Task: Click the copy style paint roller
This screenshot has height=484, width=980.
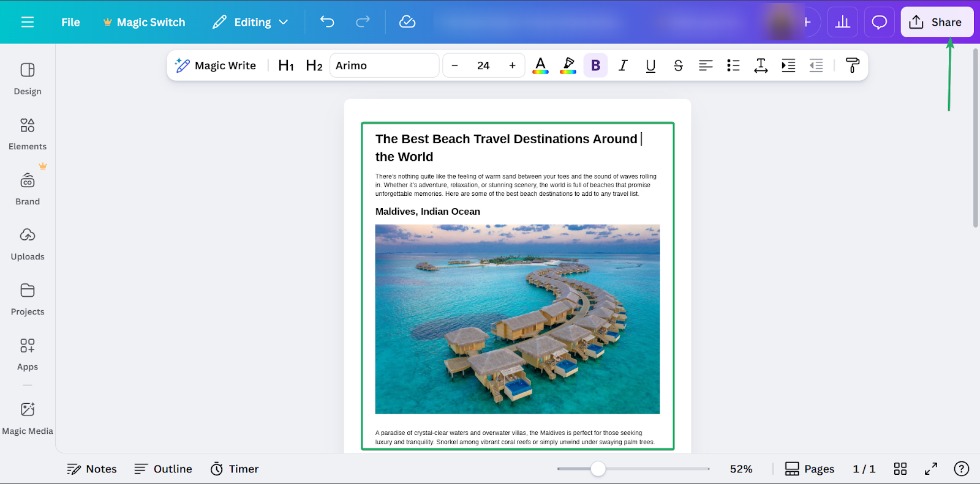Action: tap(852, 65)
